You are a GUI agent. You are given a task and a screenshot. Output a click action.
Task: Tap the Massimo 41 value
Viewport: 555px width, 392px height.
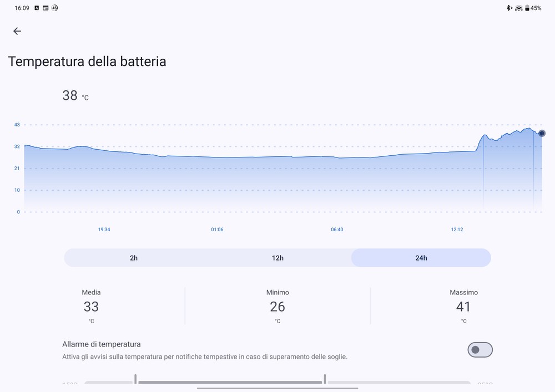point(463,307)
